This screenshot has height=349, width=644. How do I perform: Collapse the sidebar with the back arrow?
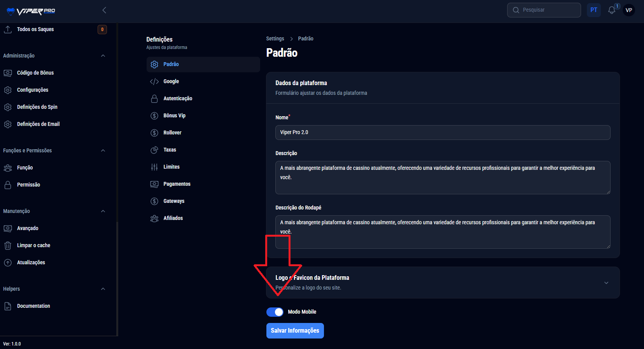click(x=104, y=10)
